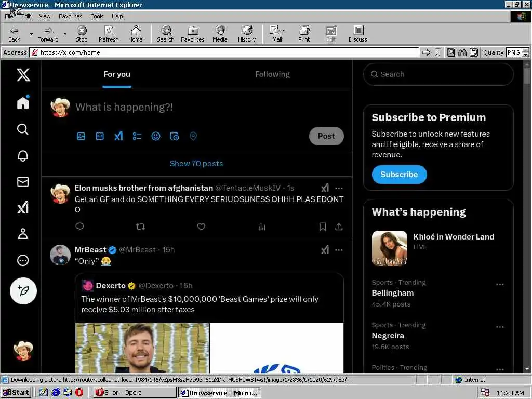Open the Home feed sidebar icon
Image resolution: width=532 pixels, height=399 pixels.
23,102
